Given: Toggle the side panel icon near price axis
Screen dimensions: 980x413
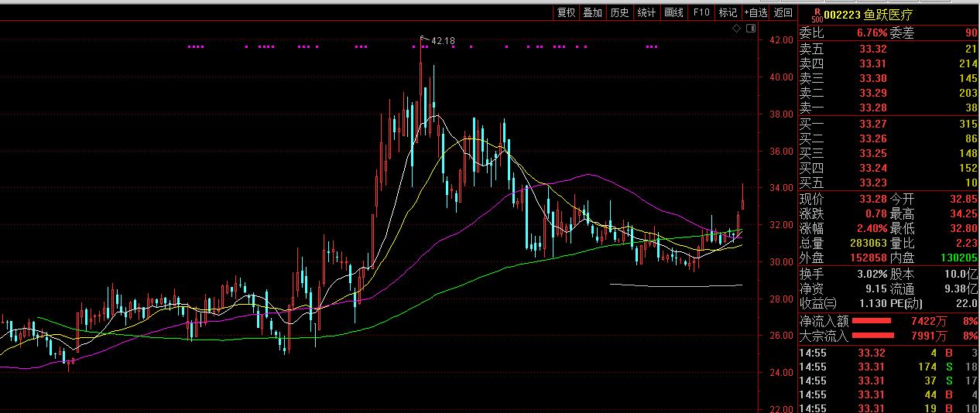Looking at the screenshot, I should point(751,28).
